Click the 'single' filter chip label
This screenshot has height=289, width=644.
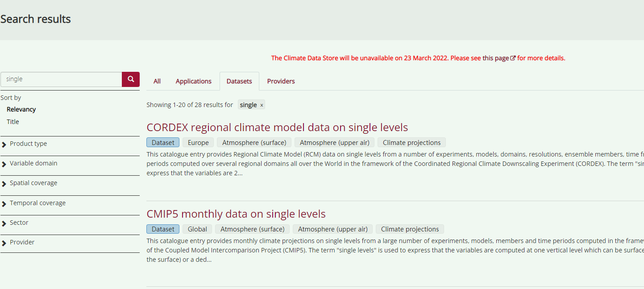248,105
